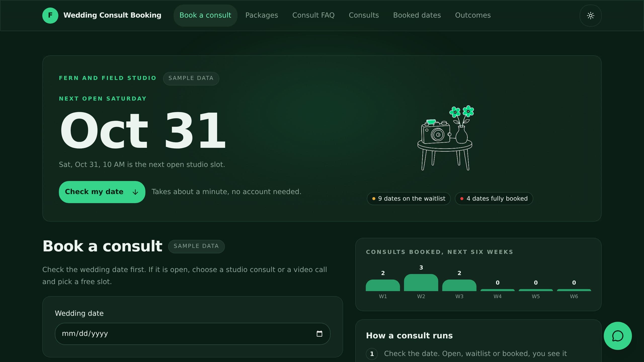Click the SAMPLE DATA badge beside Book a consult heading

click(196, 246)
